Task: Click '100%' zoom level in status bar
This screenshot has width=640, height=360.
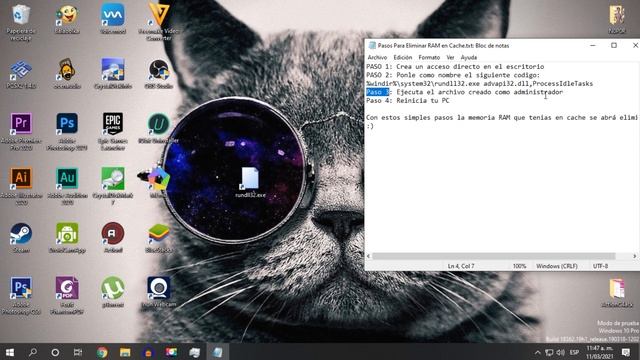Action: tap(519, 266)
